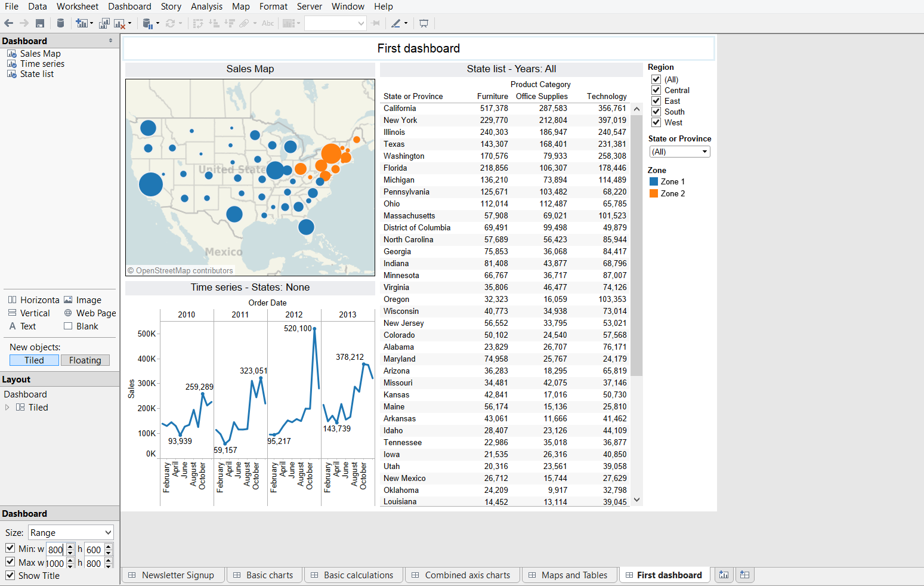The image size is (924, 586).
Task: Open the Highlight dropdown arrow
Action: pyautogui.click(x=406, y=23)
